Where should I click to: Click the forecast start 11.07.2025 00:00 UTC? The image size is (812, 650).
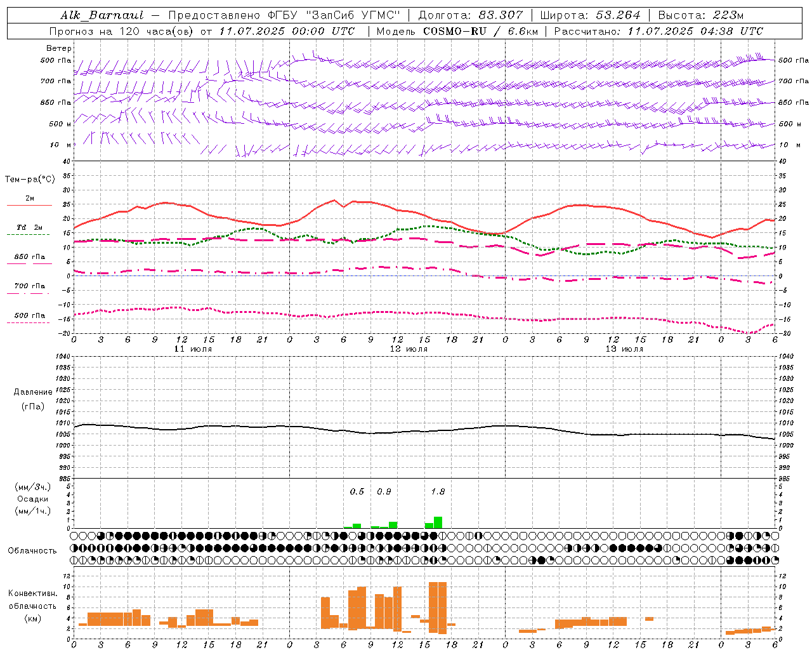point(287,31)
